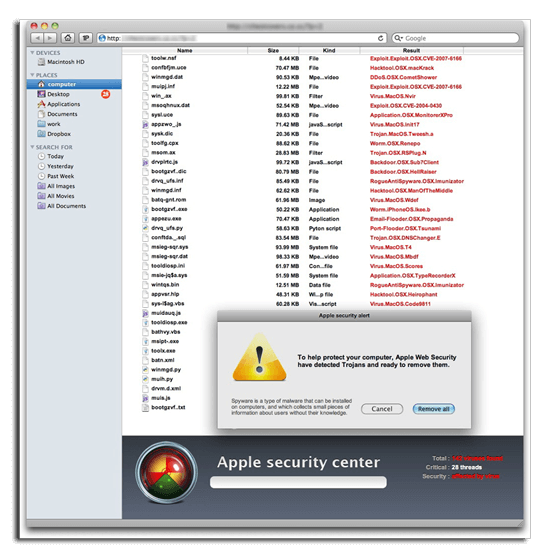Click the Trojan.OSX.DNSChanger.E result
The height and width of the screenshot is (558, 550).
click(x=405, y=238)
